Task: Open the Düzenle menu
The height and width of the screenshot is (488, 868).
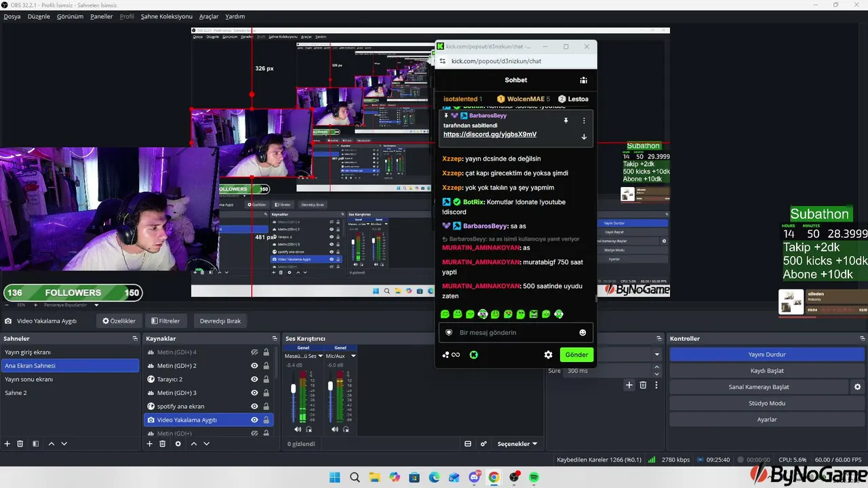Action: pyautogui.click(x=39, y=16)
